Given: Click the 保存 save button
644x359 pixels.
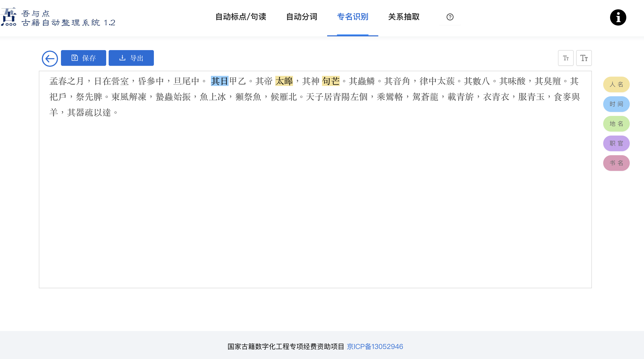Looking at the screenshot, I should click(83, 58).
